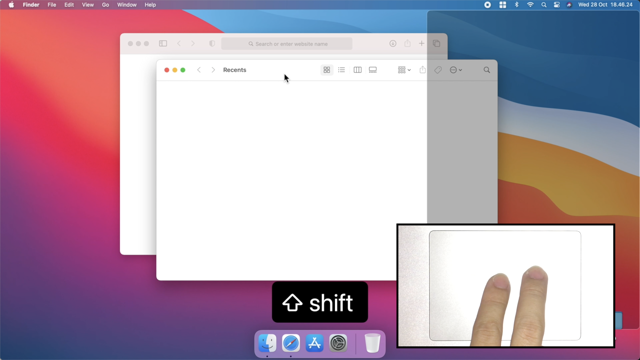Open a new Safari tab
This screenshot has height=360, width=640.
[x=421, y=43]
